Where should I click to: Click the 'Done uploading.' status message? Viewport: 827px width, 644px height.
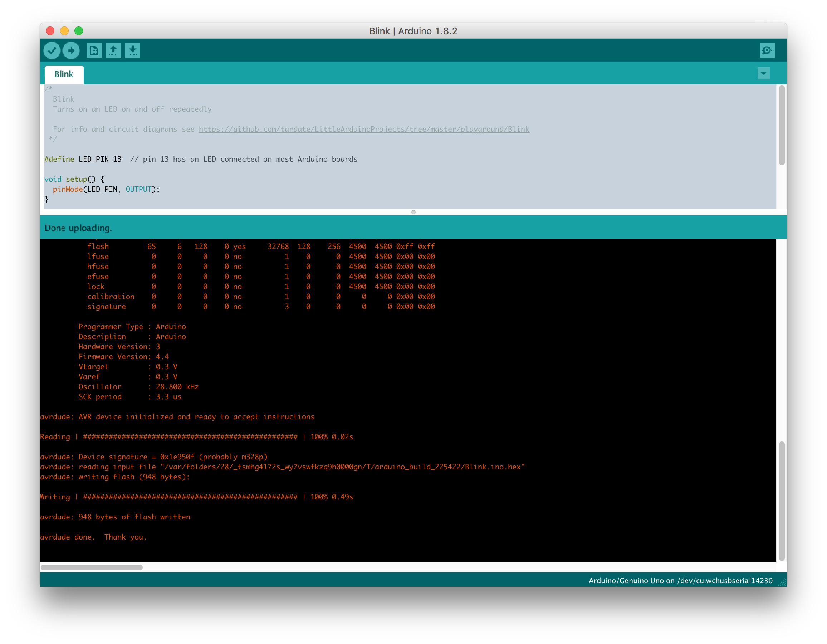[x=78, y=228]
